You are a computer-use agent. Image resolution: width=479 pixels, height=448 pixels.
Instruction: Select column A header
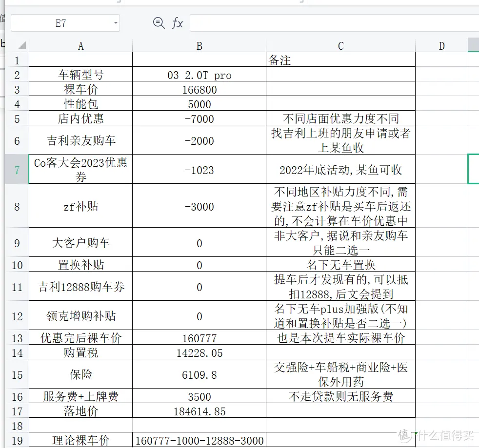80,46
